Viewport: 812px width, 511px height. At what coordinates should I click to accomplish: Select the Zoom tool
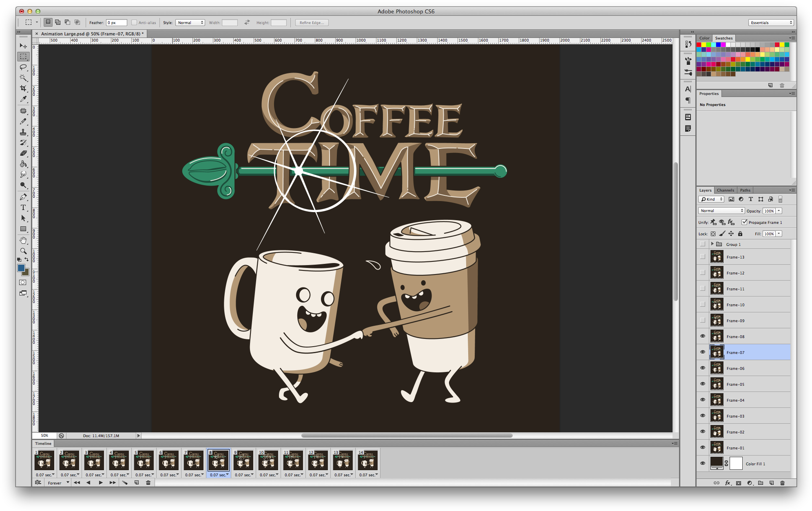[x=23, y=251]
